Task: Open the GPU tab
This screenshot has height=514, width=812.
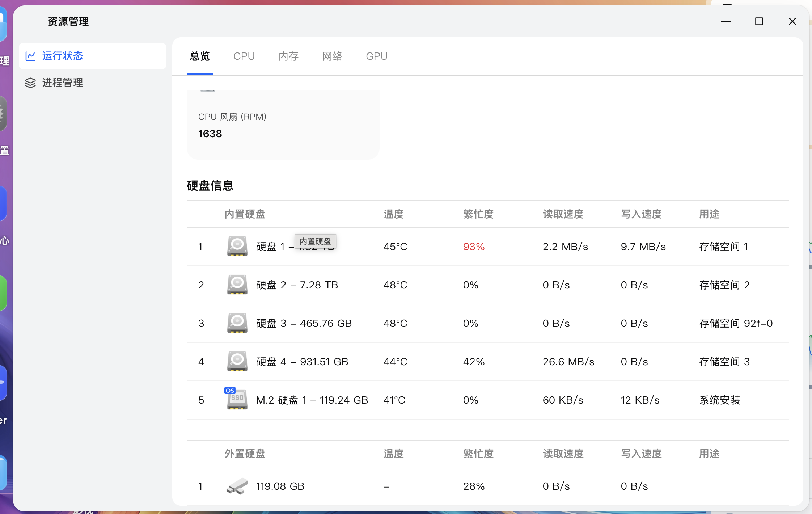Action: tap(376, 56)
